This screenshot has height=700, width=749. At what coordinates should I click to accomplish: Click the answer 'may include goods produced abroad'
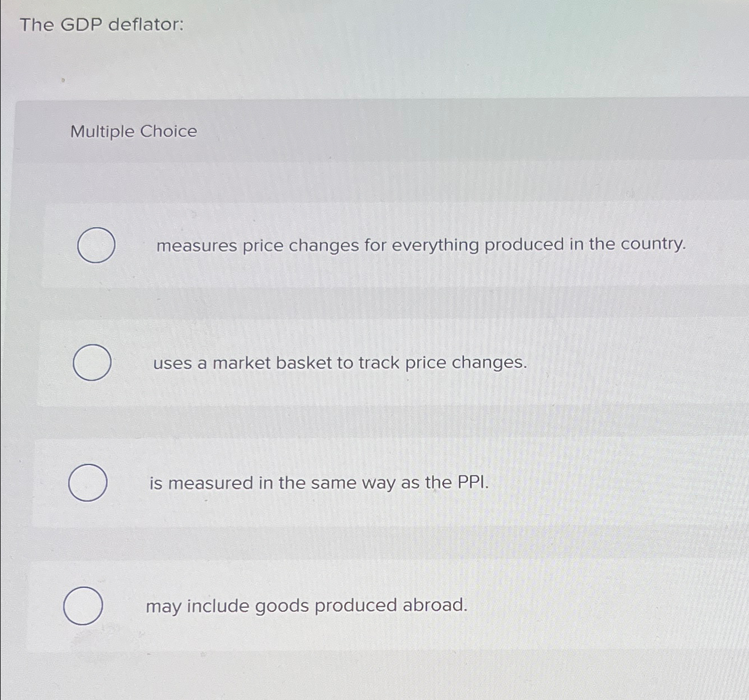306,606
